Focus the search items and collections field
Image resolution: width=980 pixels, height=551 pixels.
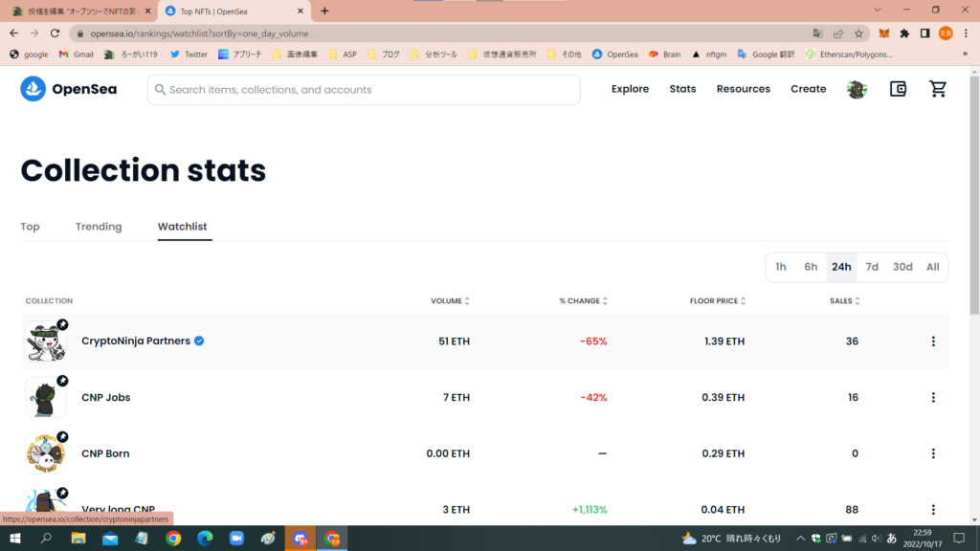coord(364,90)
